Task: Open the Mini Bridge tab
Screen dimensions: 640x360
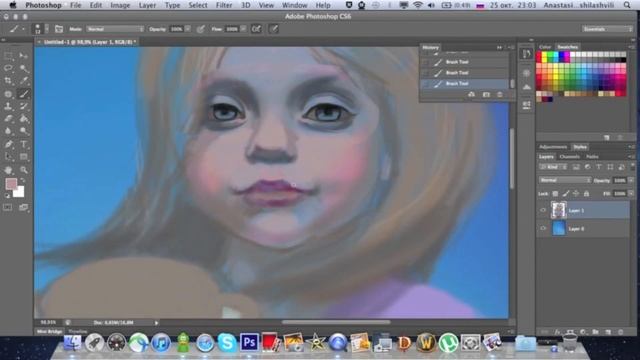Action: point(49,331)
